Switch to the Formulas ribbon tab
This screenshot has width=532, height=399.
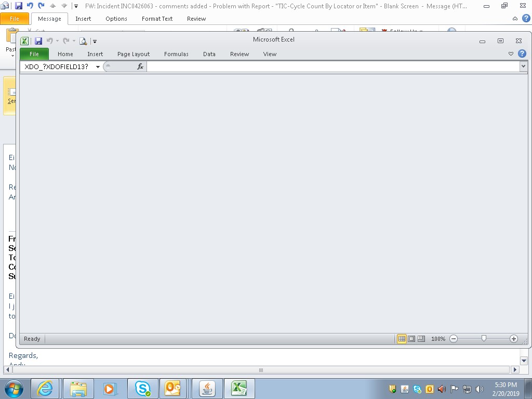[x=176, y=54]
